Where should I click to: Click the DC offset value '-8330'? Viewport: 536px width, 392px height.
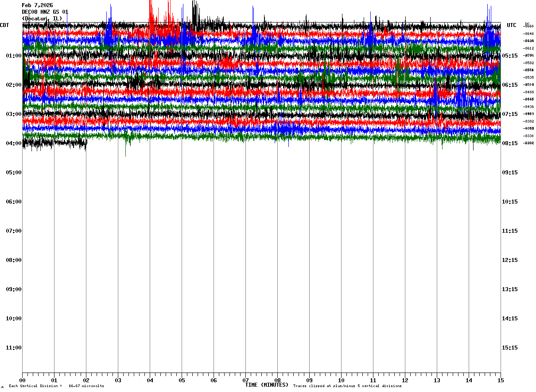coord(529,136)
